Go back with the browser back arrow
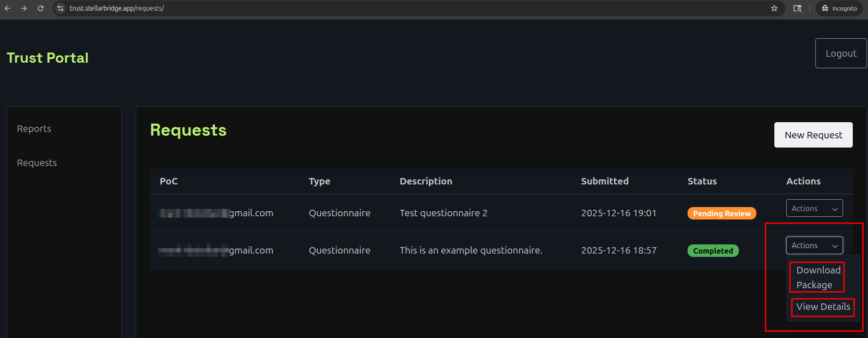This screenshot has width=868, height=338. click(7, 8)
